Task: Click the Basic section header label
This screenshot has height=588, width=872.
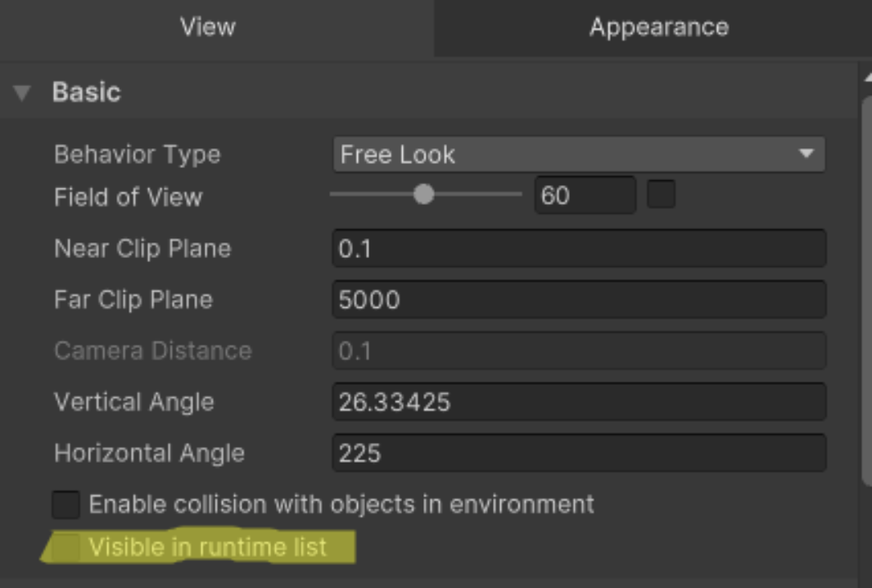Action: [x=86, y=93]
